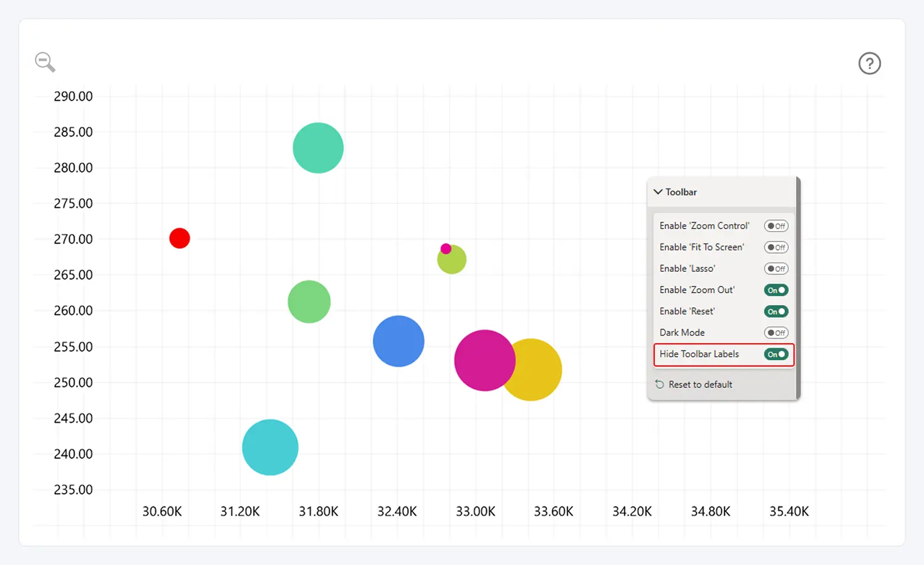Click the cyan bubble near 240.00
Screen dimensions: 924x565
coord(270,447)
